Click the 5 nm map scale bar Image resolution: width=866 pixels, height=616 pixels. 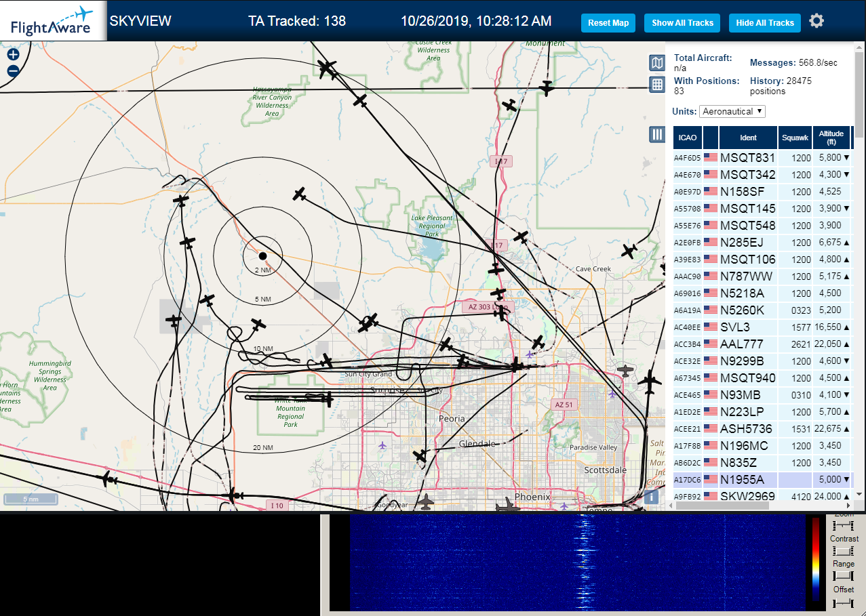pos(31,499)
